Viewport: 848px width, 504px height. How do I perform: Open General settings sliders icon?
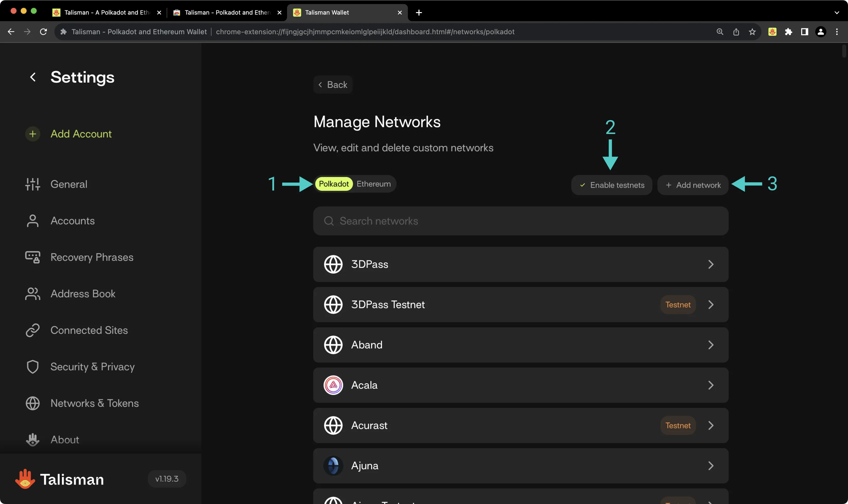click(33, 184)
